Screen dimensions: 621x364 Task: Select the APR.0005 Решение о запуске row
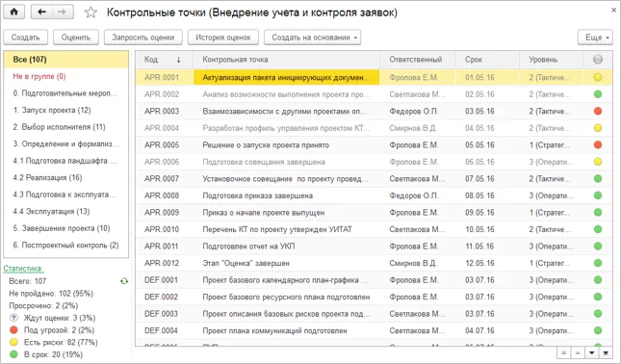pyautogui.click(x=374, y=145)
